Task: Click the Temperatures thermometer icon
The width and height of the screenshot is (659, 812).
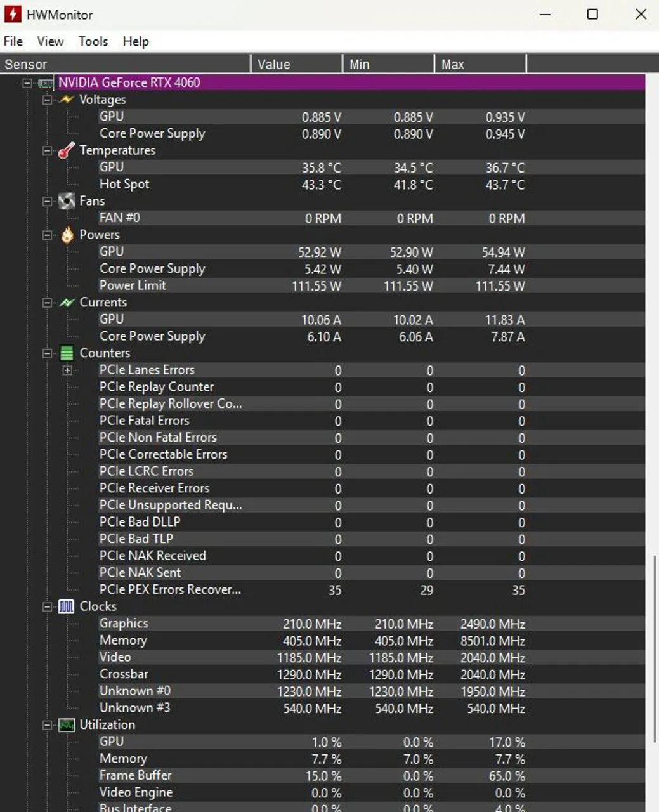Action: point(67,150)
